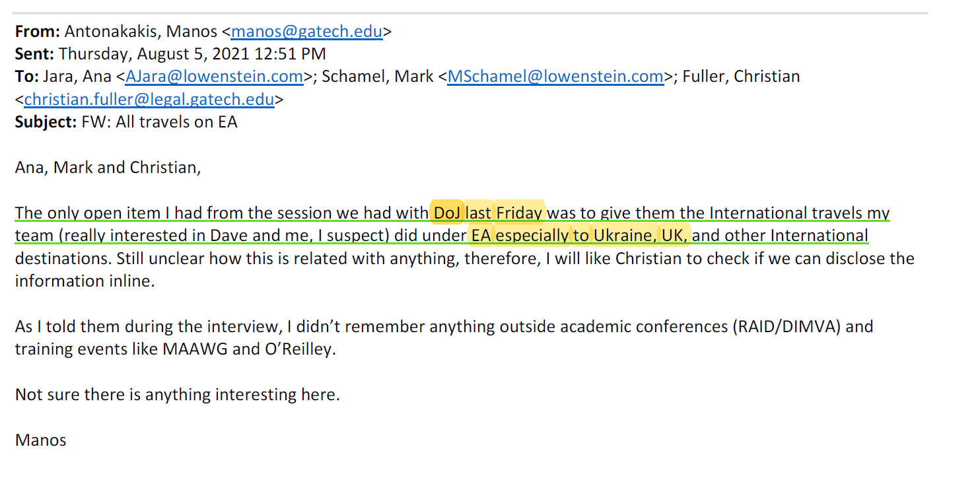Select the highlighted text 'last Friday'
The width and height of the screenshot is (980, 490).
504,213
